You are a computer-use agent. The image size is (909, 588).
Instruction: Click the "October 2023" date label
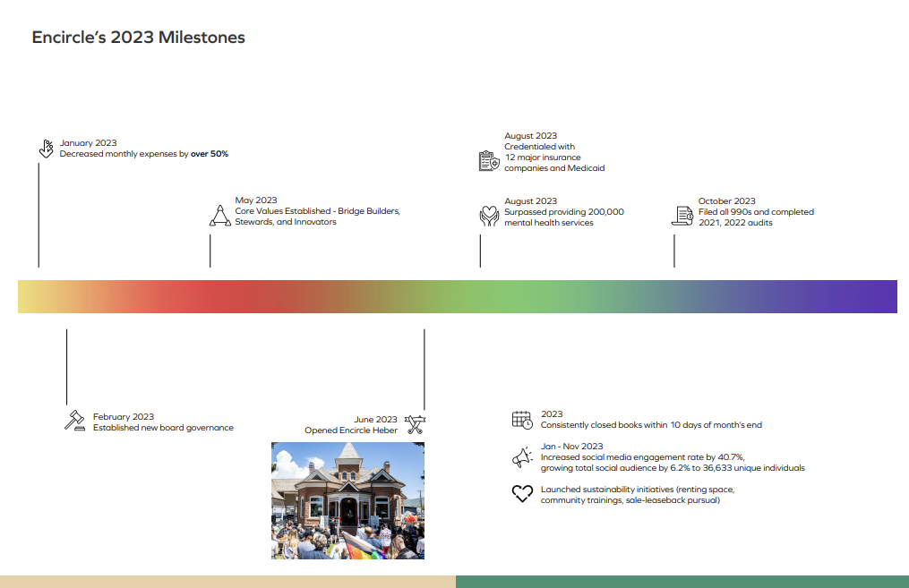pos(727,201)
